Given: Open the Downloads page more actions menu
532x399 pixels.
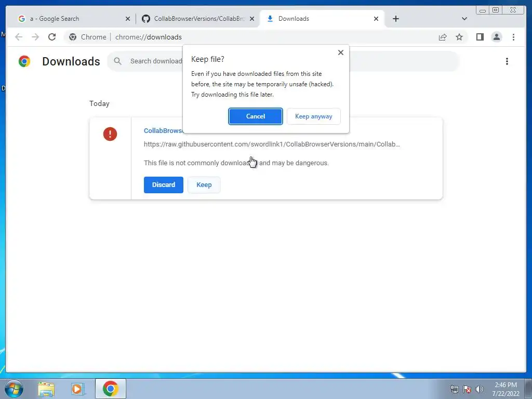Looking at the screenshot, I should tap(507, 61).
